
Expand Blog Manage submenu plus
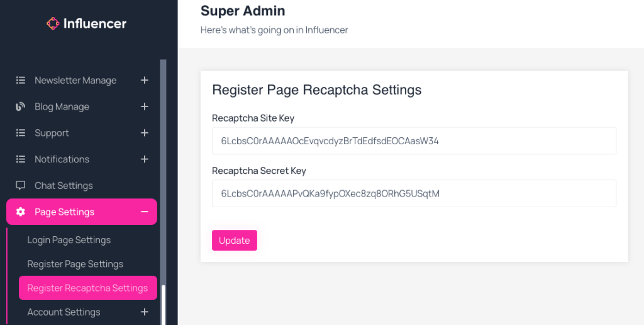(x=145, y=107)
